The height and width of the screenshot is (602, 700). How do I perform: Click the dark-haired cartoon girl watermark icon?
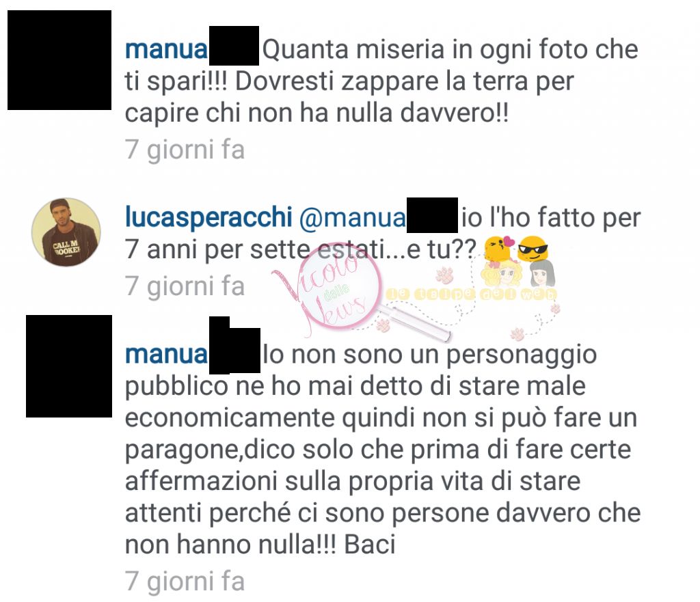542,273
